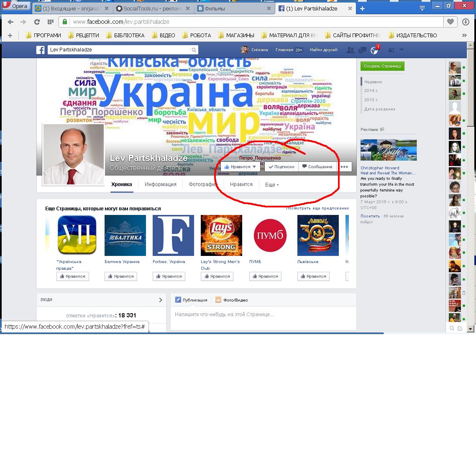Open the three-dots more actions button

[344, 166]
